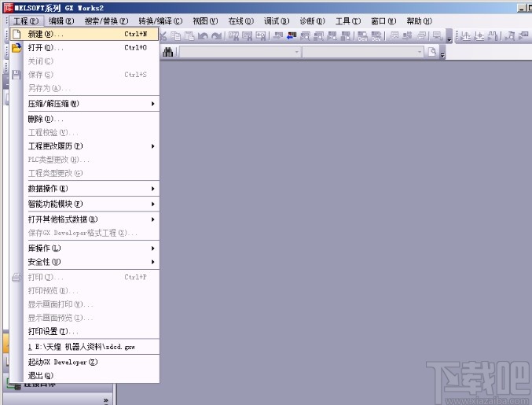Click the binoculars find icon

(x=168, y=52)
